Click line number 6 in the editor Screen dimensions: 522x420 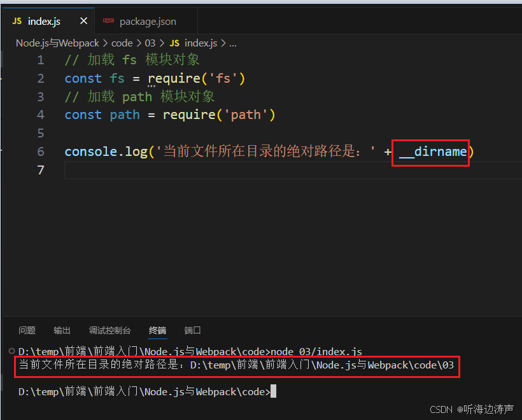pos(40,152)
